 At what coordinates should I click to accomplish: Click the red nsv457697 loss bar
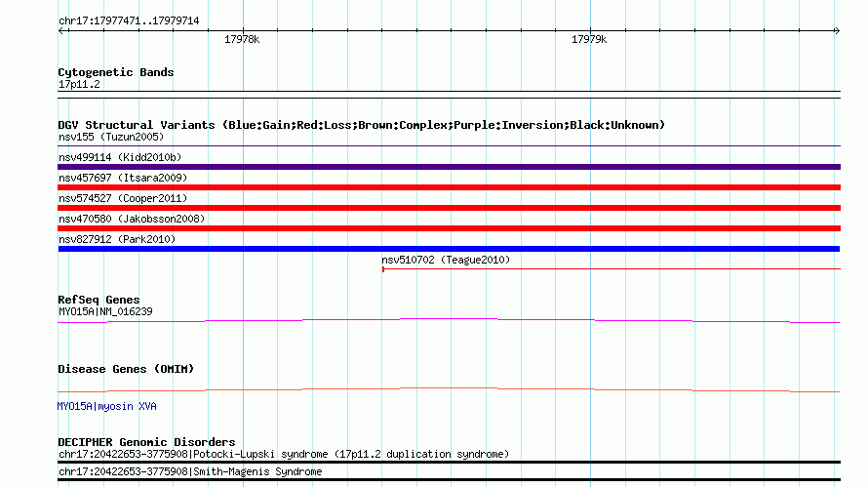click(x=449, y=187)
